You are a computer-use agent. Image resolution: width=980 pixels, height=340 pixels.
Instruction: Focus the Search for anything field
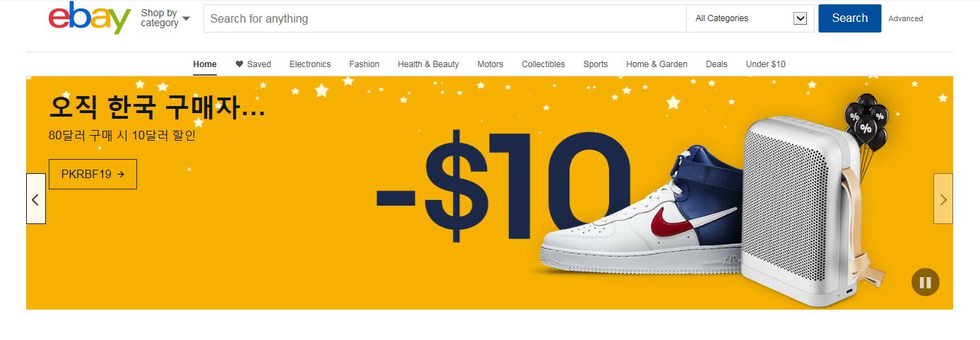point(445,18)
